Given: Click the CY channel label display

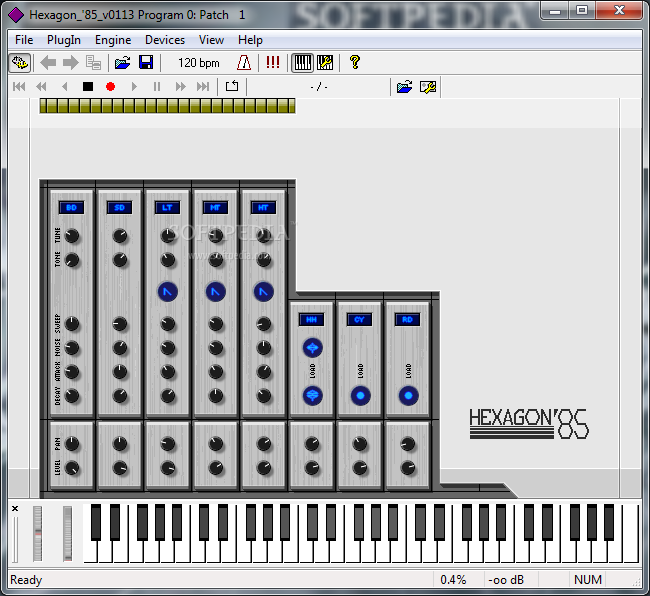Looking at the screenshot, I should 359,320.
